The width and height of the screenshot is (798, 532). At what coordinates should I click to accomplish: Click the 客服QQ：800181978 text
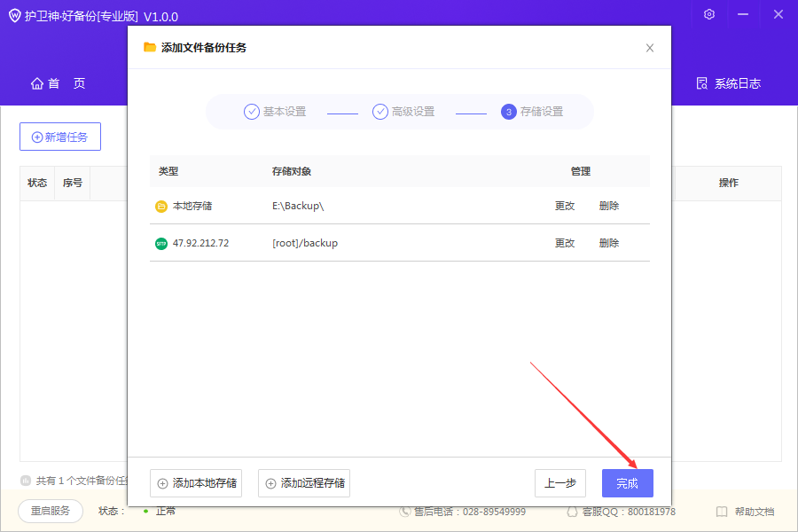[x=629, y=512]
